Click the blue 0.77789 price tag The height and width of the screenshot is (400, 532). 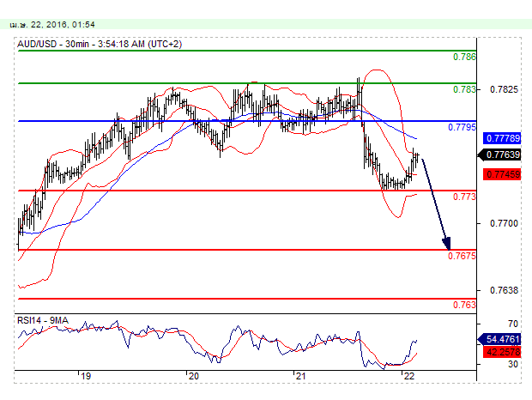coord(502,138)
